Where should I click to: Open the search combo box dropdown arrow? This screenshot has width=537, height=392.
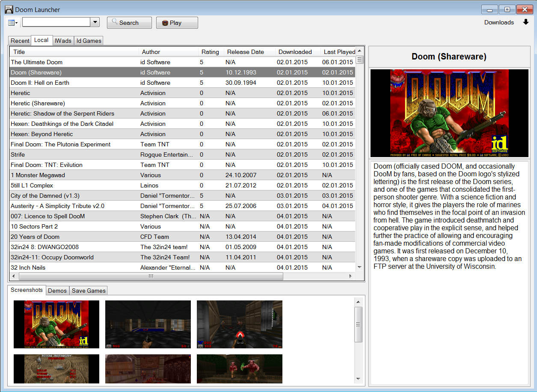[95, 22]
